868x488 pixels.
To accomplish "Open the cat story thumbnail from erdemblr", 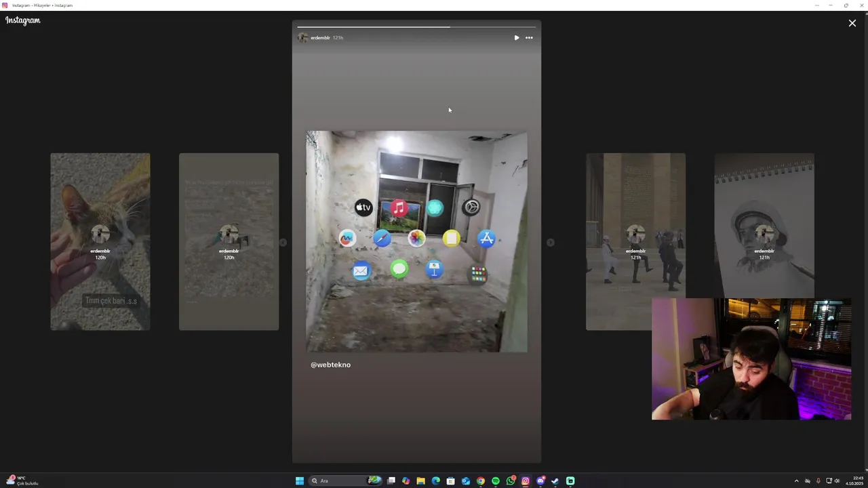I will [100, 241].
